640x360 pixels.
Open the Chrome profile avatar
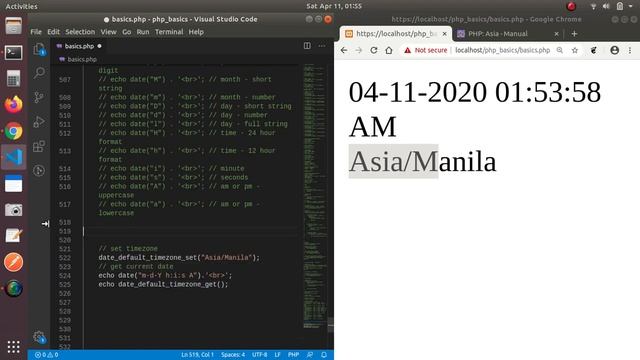coord(614,50)
